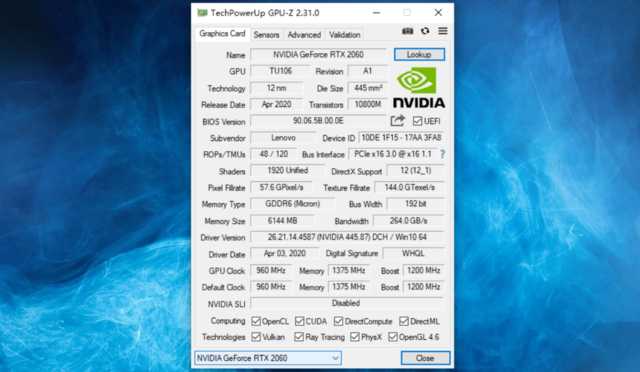Image resolution: width=640 pixels, height=372 pixels.
Task: Click the Lookup button
Action: [419, 54]
